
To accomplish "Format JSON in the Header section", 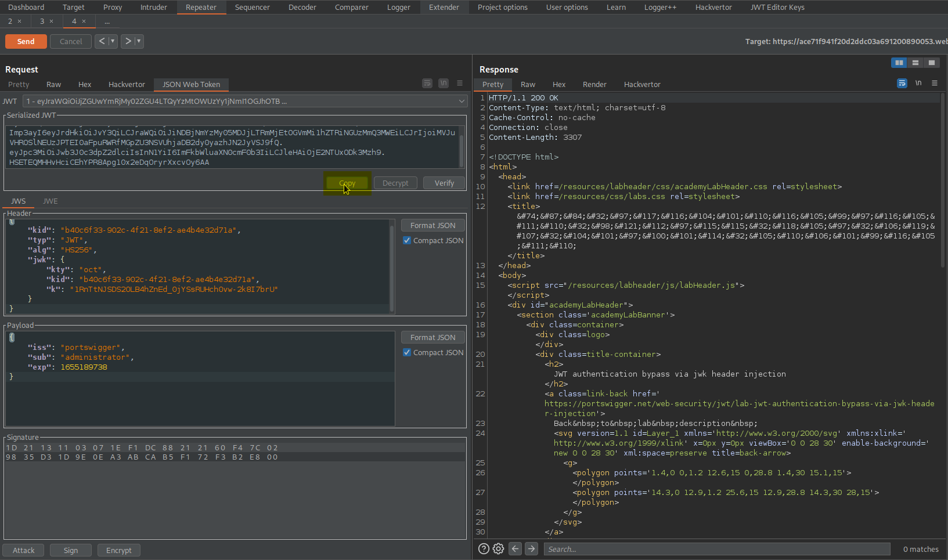I will (x=432, y=225).
